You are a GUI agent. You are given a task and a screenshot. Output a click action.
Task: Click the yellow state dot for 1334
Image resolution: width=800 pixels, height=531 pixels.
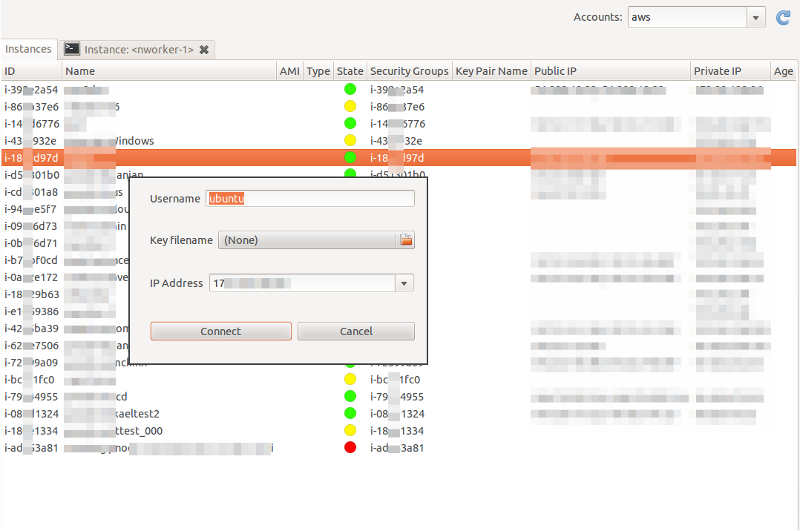pos(350,430)
